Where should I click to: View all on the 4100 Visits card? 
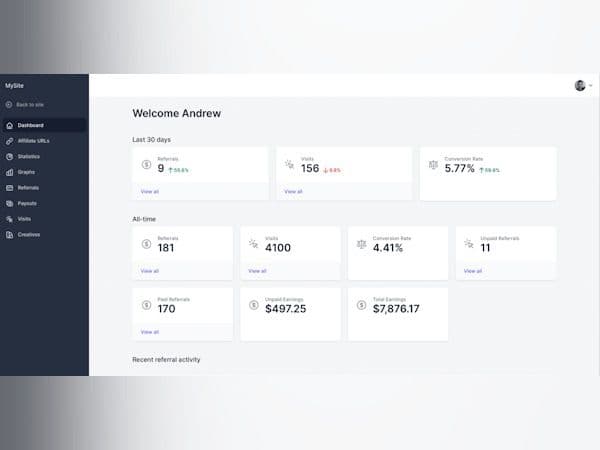tap(257, 271)
